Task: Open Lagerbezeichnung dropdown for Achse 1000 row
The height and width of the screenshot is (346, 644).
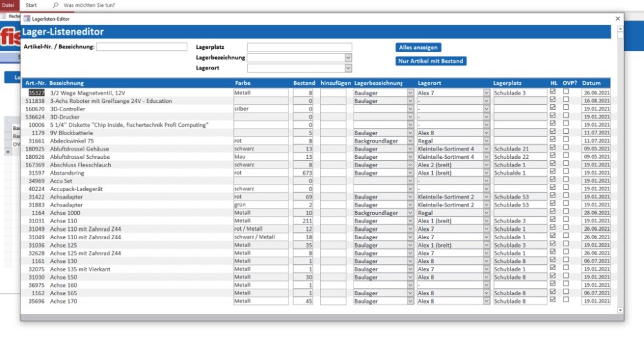Action: coord(410,213)
